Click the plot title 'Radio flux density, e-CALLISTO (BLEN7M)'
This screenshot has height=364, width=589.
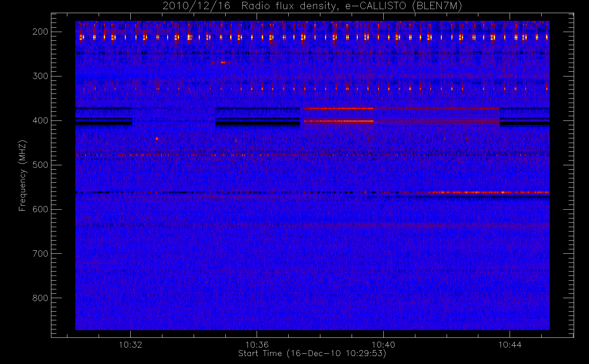coord(352,6)
